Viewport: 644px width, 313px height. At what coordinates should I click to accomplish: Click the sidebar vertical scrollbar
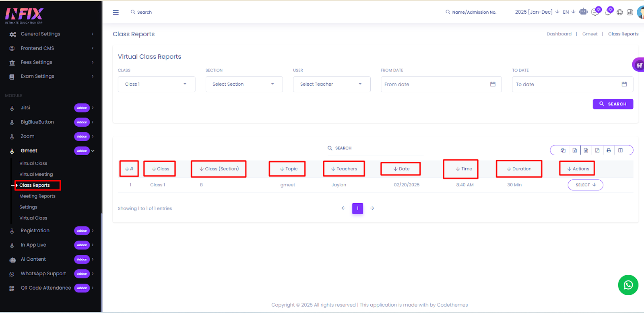click(x=101, y=262)
